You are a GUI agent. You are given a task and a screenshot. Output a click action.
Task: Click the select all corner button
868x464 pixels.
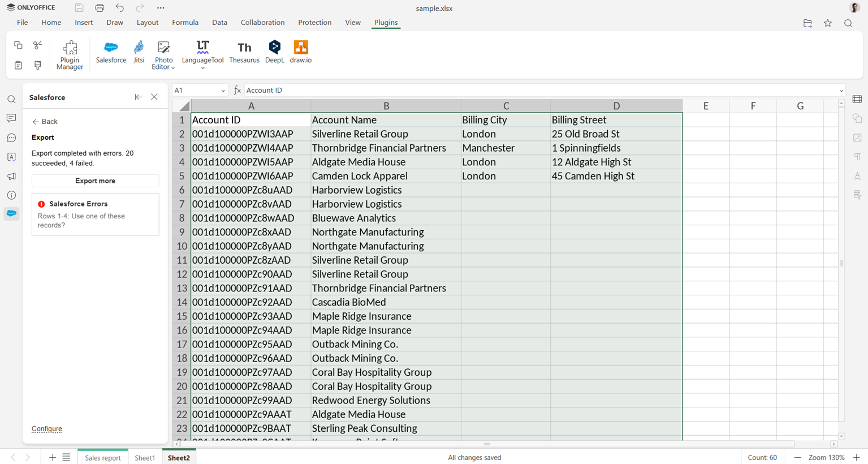[x=182, y=106]
